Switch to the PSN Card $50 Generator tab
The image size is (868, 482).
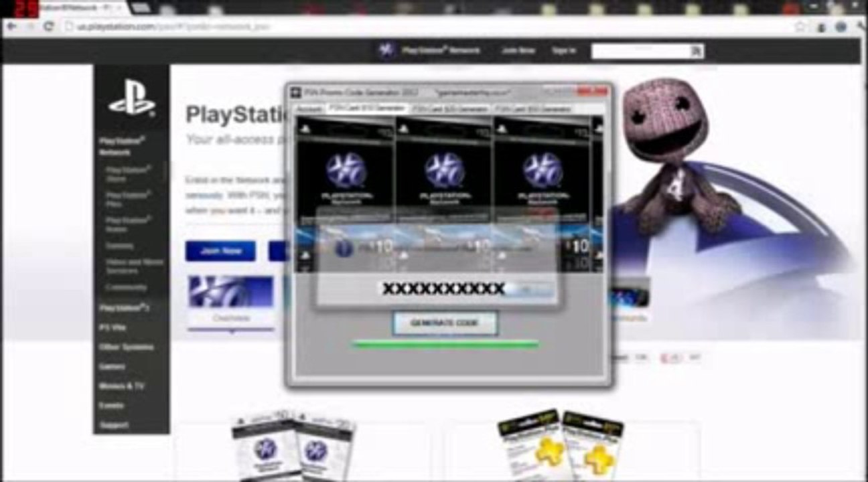tap(534, 108)
